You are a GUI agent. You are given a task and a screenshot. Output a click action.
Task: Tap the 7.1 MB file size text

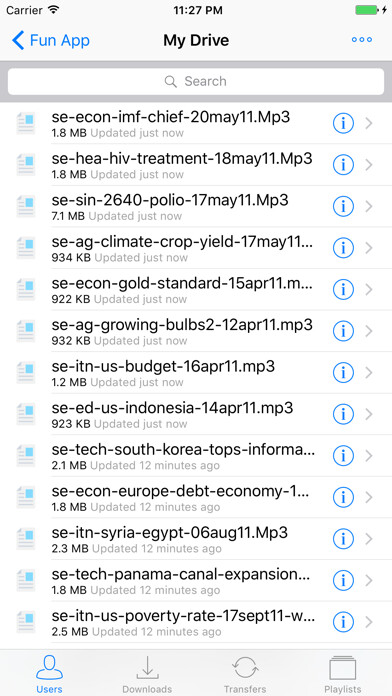(68, 216)
